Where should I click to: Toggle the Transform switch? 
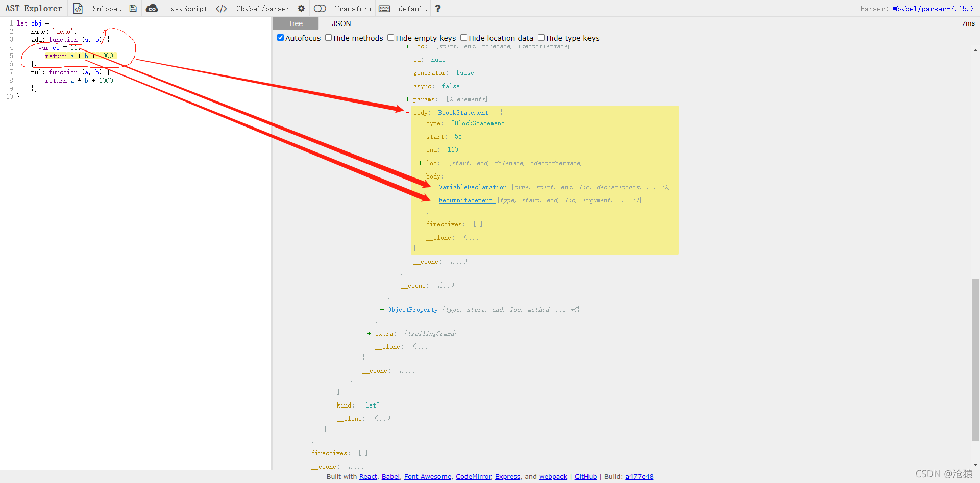tap(320, 9)
